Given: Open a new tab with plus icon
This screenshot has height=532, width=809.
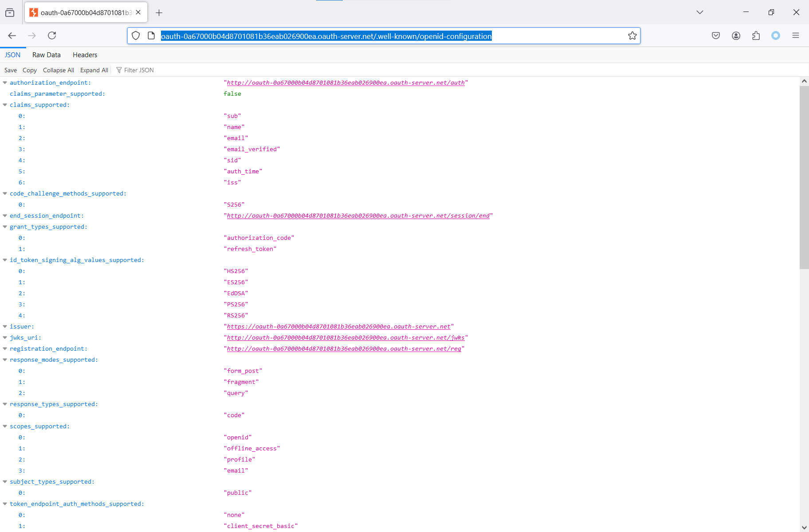Looking at the screenshot, I should pos(159,13).
